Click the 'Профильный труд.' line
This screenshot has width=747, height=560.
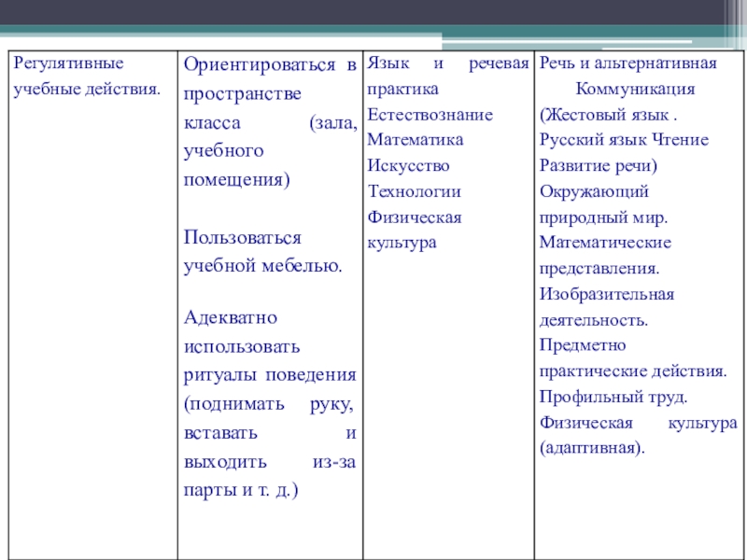(x=613, y=397)
